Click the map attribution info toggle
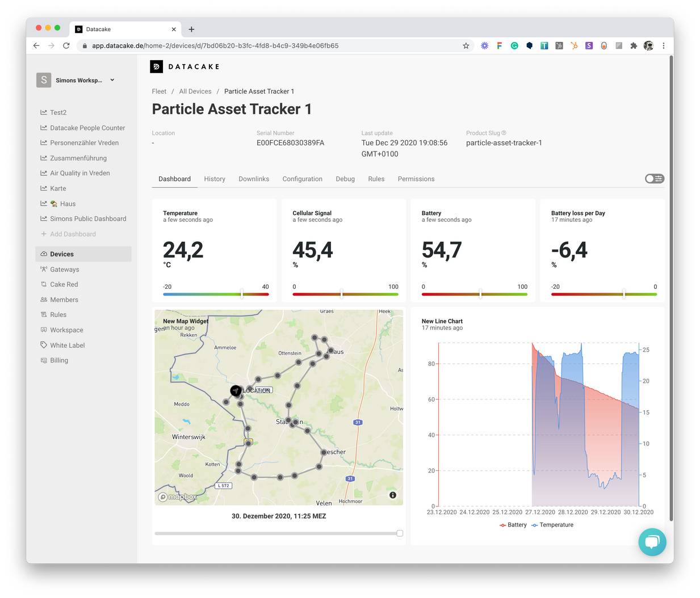Image resolution: width=700 pixels, height=598 pixels. coord(393,495)
